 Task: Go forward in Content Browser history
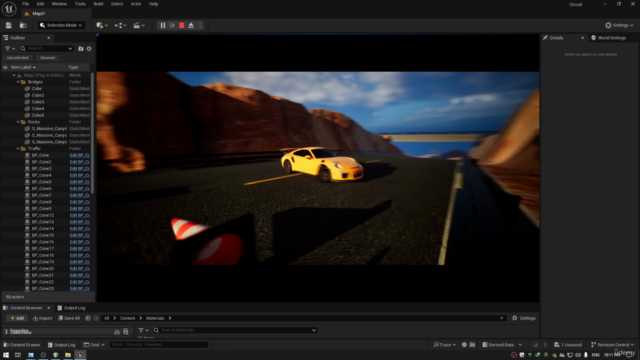[96, 318]
